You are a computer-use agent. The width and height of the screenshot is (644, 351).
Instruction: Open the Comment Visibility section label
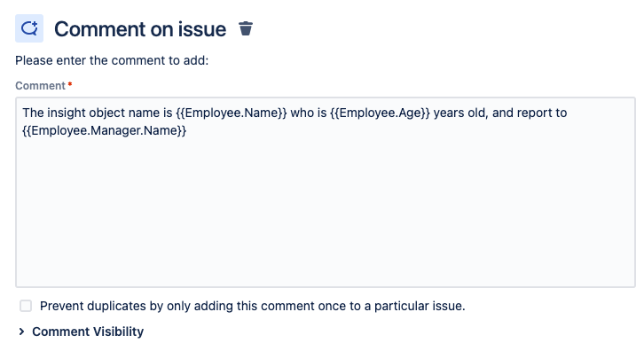point(88,331)
